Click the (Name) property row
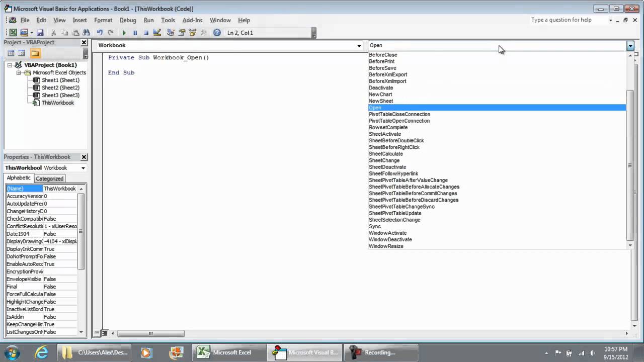 click(41, 189)
